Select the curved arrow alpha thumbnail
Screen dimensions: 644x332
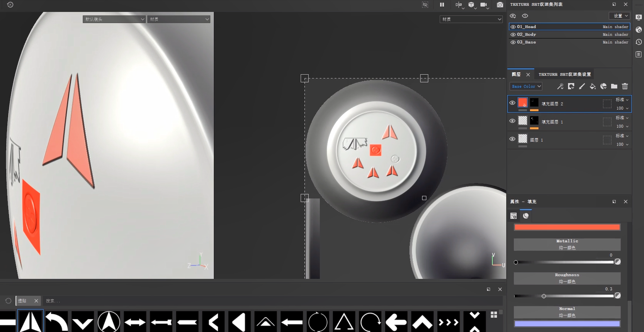pyautogui.click(x=56, y=322)
